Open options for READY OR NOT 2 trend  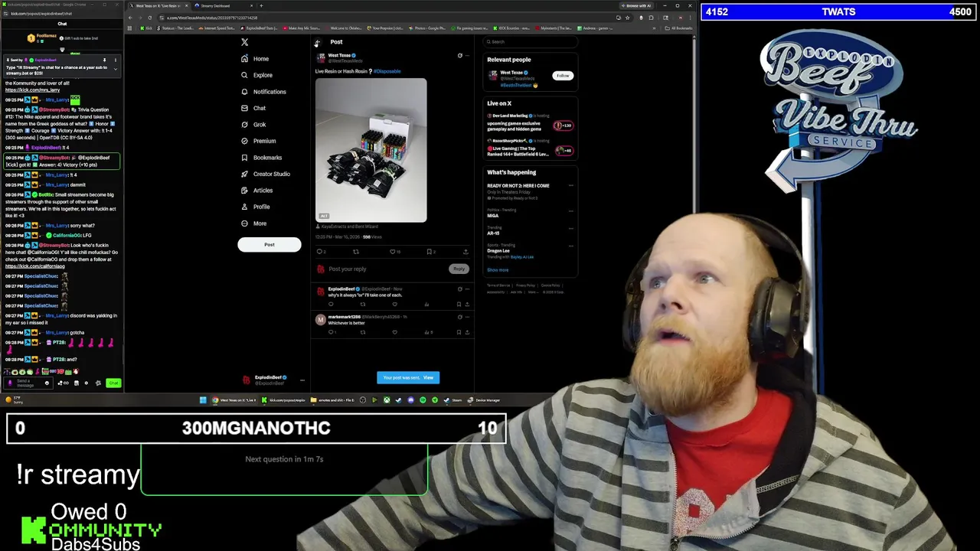pyautogui.click(x=571, y=185)
